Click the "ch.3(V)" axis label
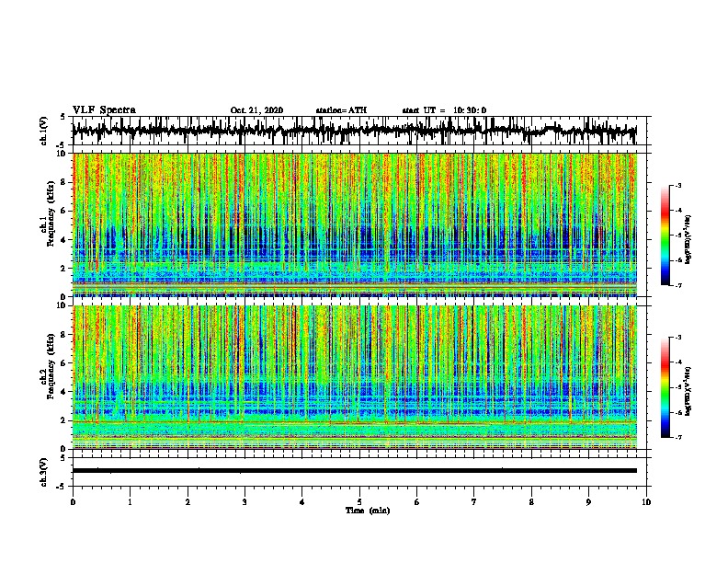 (44, 472)
